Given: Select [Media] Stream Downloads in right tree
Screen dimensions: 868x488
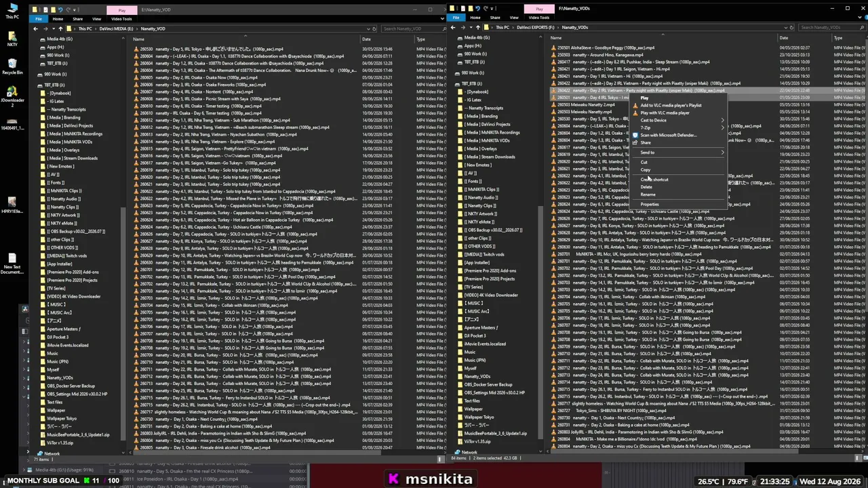Looking at the screenshot, I should click(x=490, y=157).
